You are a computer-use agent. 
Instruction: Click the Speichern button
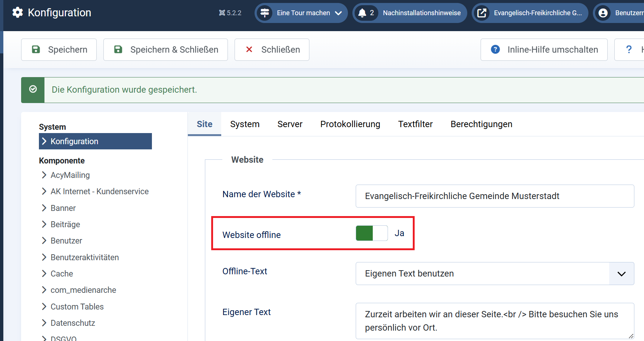point(59,50)
